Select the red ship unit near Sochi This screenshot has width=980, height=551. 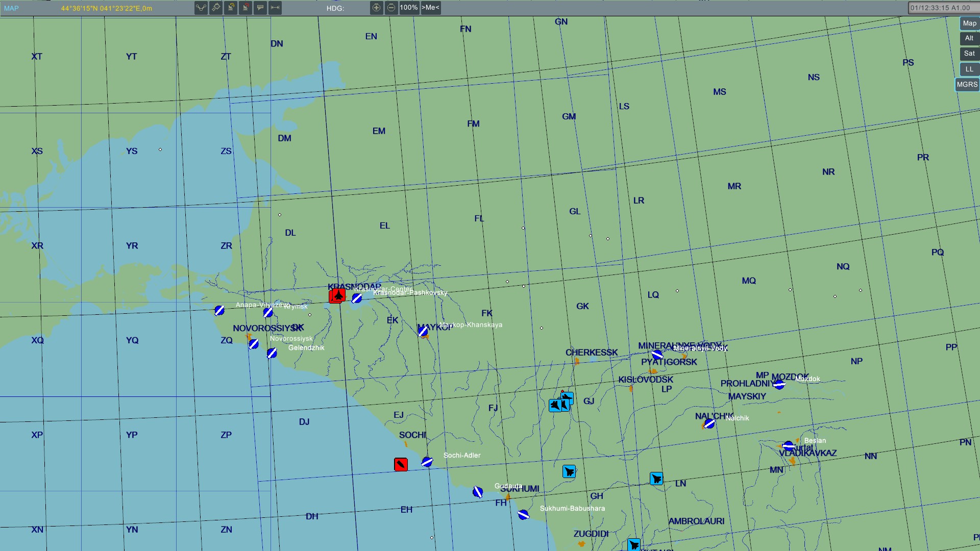coord(401,464)
